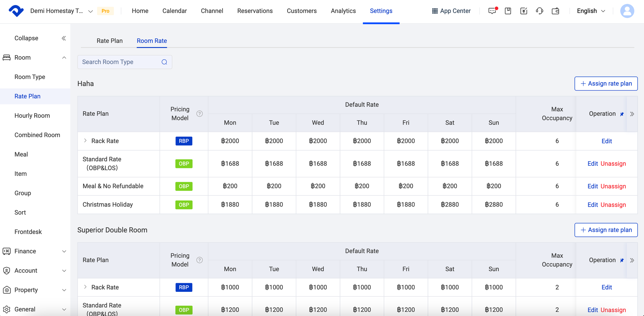
Task: Open the App Center
Action: tap(451, 11)
